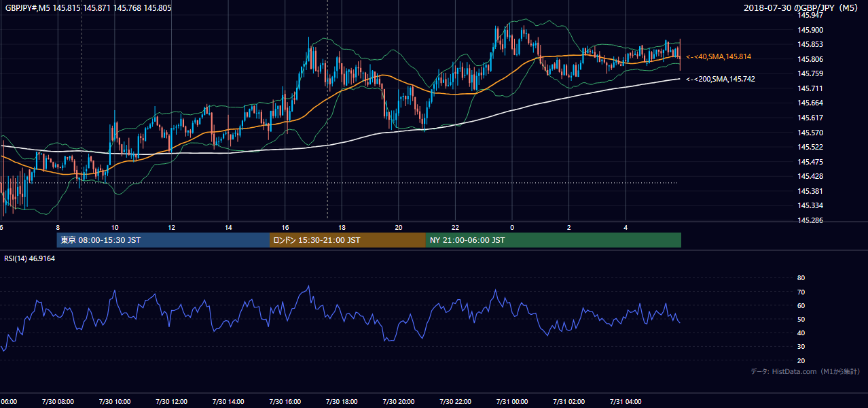
Task: Click the HistData.com data source credit
Action: [806, 371]
